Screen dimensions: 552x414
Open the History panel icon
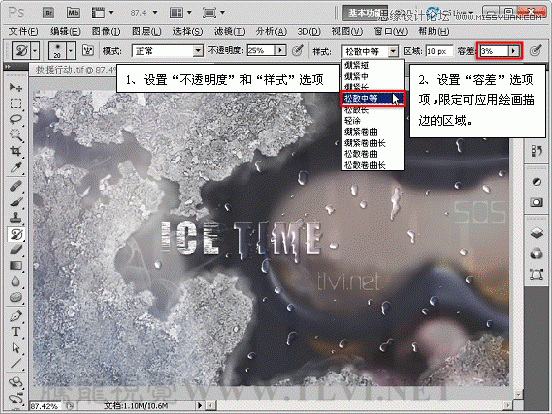pyautogui.click(x=536, y=152)
